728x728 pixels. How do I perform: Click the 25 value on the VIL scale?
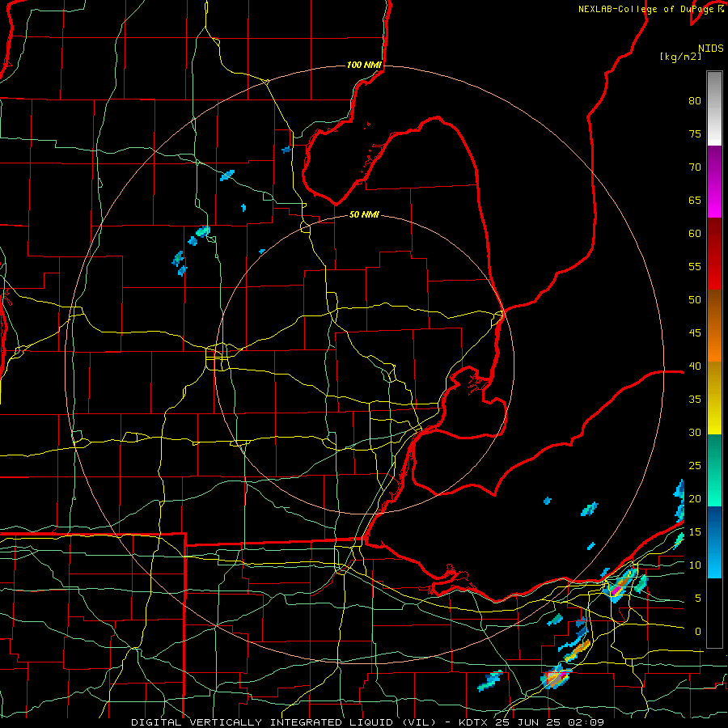[x=695, y=466]
